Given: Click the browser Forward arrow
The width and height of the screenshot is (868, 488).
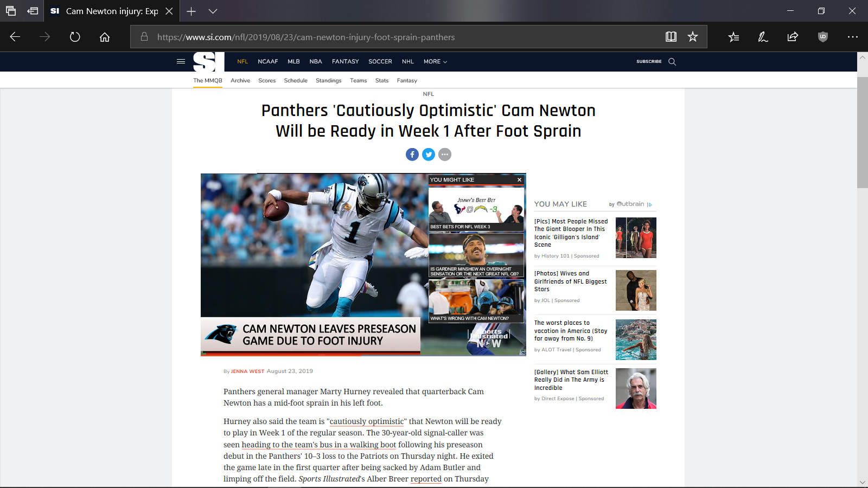Looking at the screenshot, I should click(x=45, y=37).
